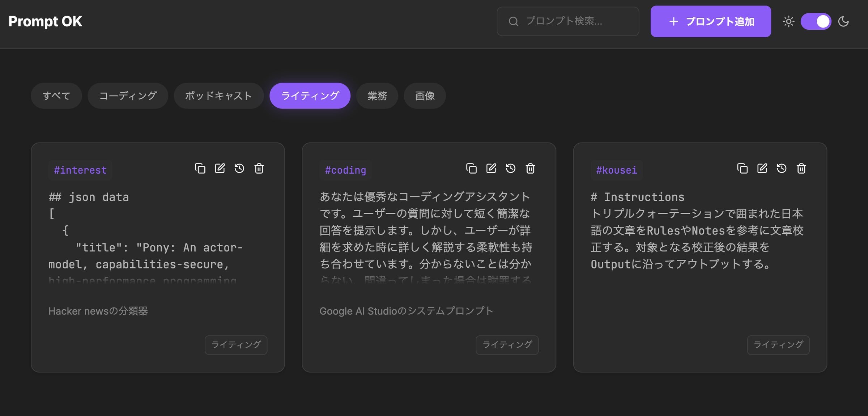Screen dimensions: 868x416
Task: Toggle the theme switch in the header
Action: 816,21
